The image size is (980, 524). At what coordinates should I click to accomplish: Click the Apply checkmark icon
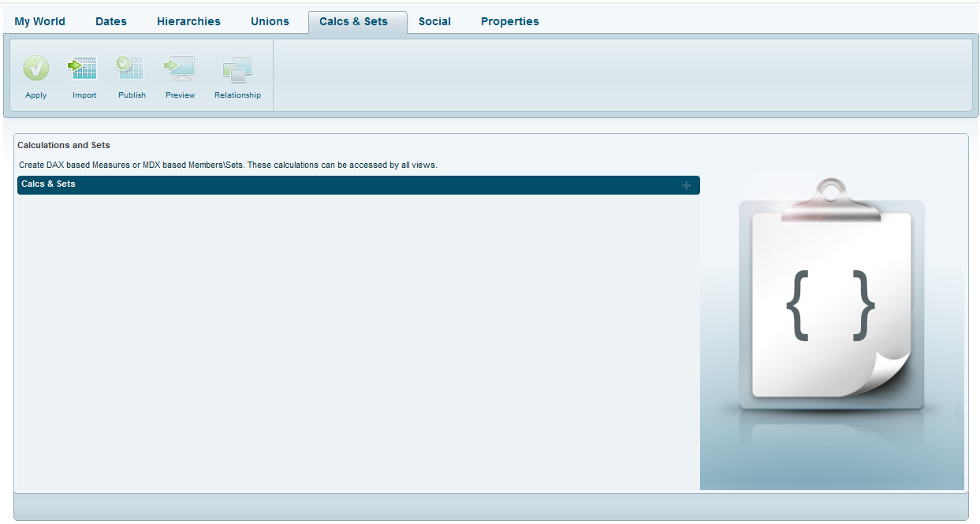coord(36,69)
